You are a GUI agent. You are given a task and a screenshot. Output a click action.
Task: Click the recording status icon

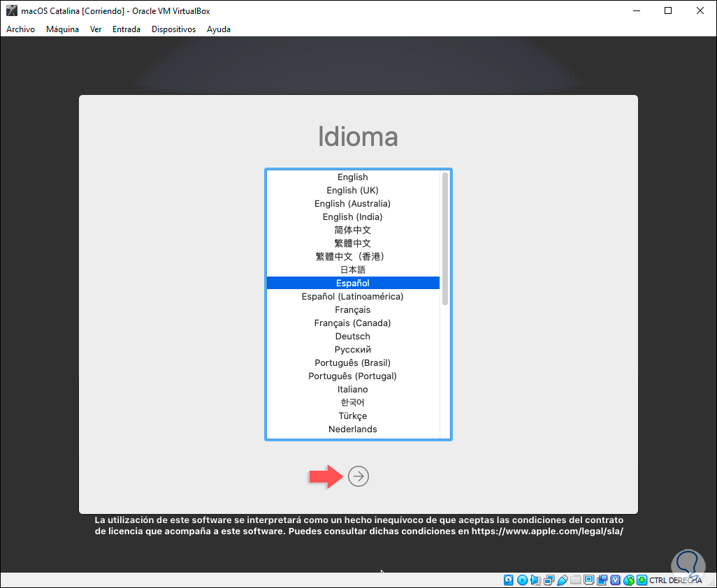coord(602,580)
